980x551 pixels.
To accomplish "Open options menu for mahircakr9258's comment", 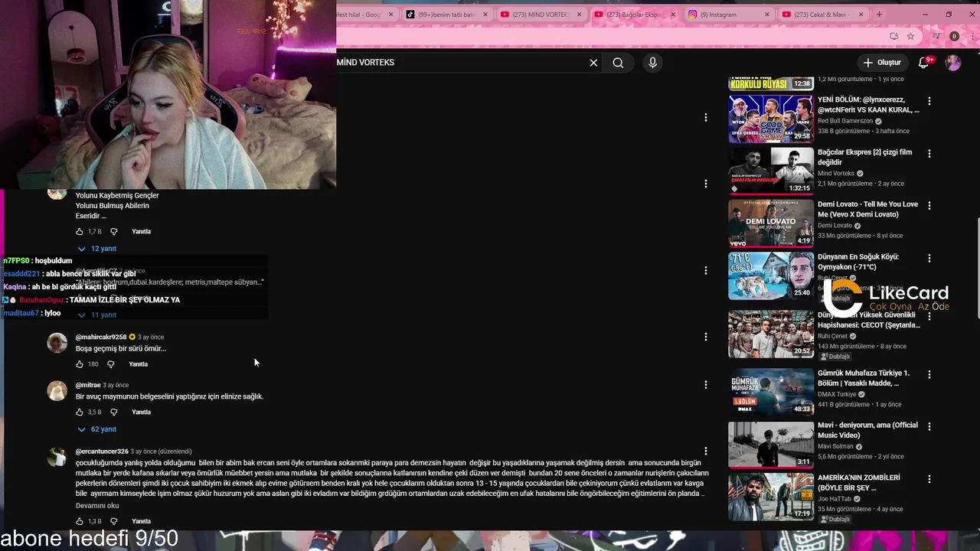I will coord(706,337).
